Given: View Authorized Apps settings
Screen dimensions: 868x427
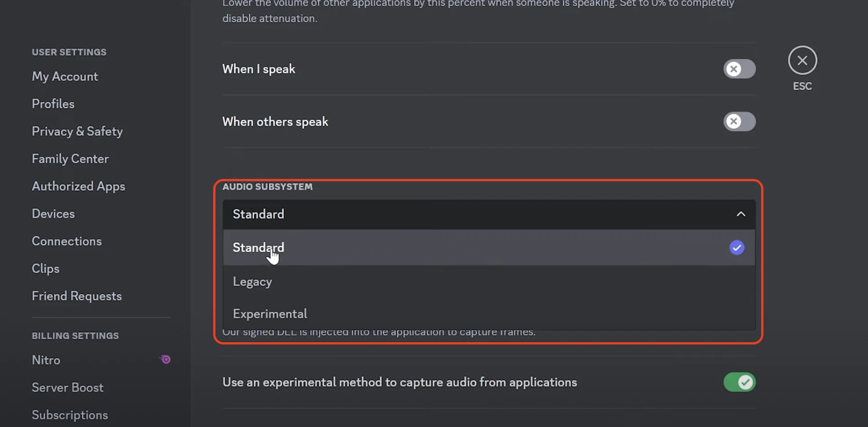Looking at the screenshot, I should tap(79, 186).
